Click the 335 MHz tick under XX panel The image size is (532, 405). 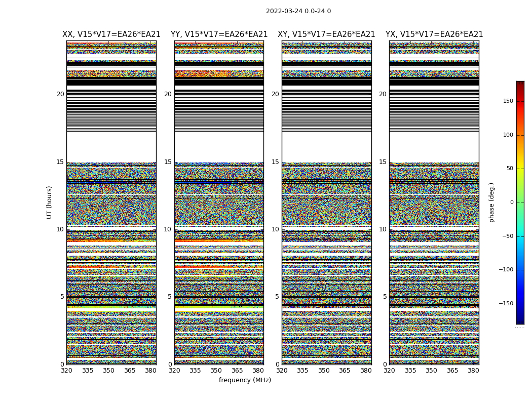pos(88,371)
